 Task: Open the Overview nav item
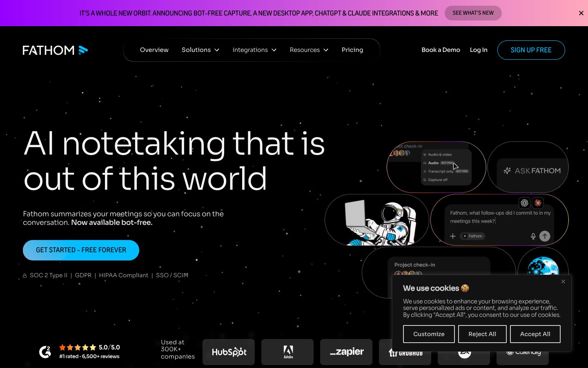point(154,50)
